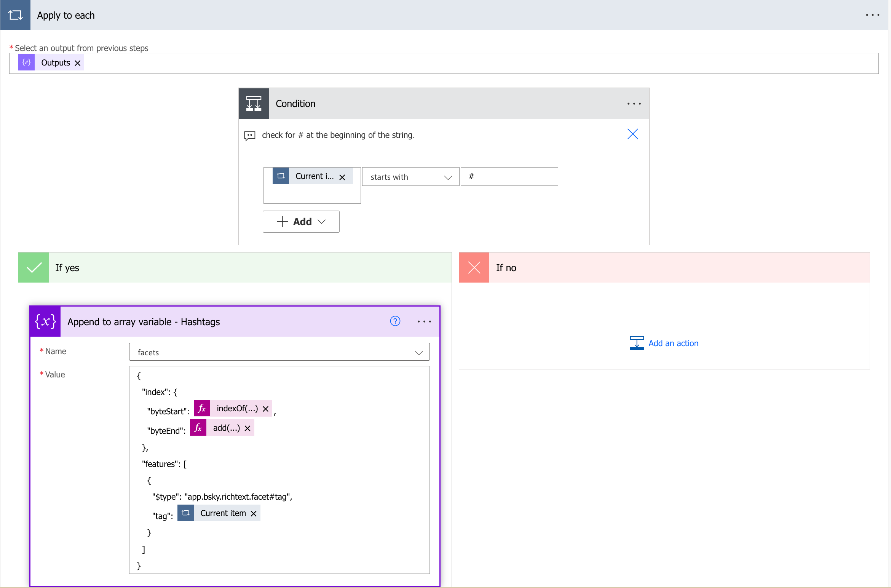Open the starts with operator dropdown
The width and height of the screenshot is (891, 588).
(410, 177)
